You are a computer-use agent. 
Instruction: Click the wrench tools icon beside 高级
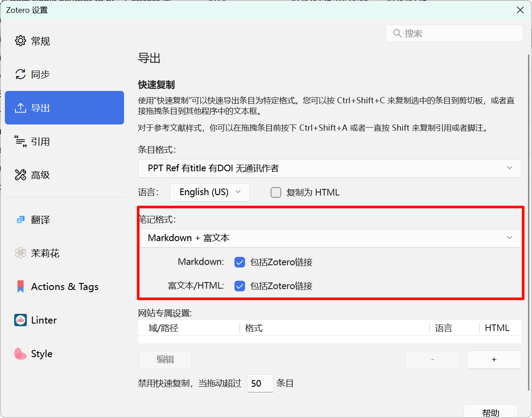20,175
